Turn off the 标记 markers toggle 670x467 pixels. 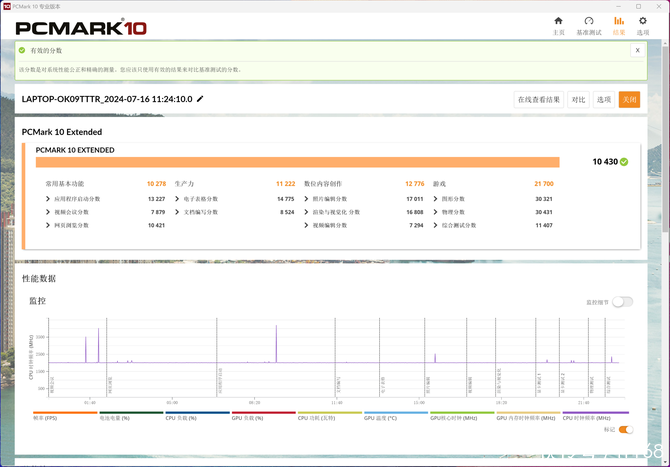pyautogui.click(x=625, y=429)
